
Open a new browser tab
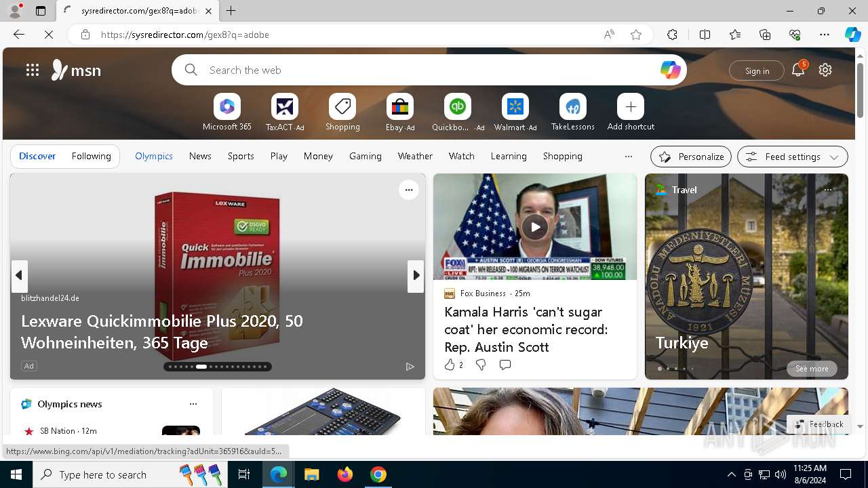pos(231,11)
